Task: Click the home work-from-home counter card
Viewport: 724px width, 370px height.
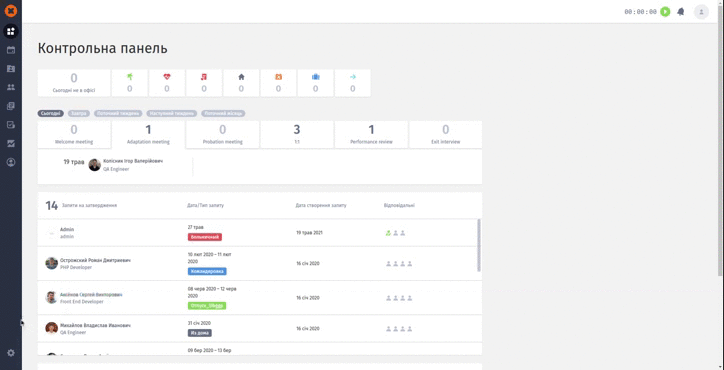Action: [x=241, y=83]
